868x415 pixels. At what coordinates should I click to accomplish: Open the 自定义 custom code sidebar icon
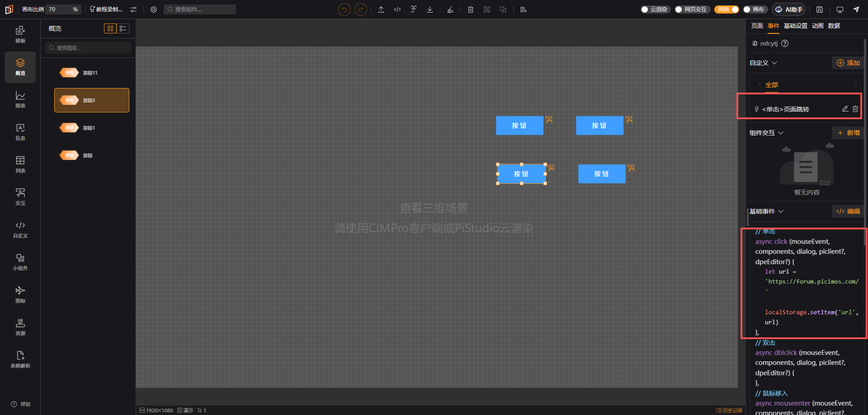click(x=20, y=229)
